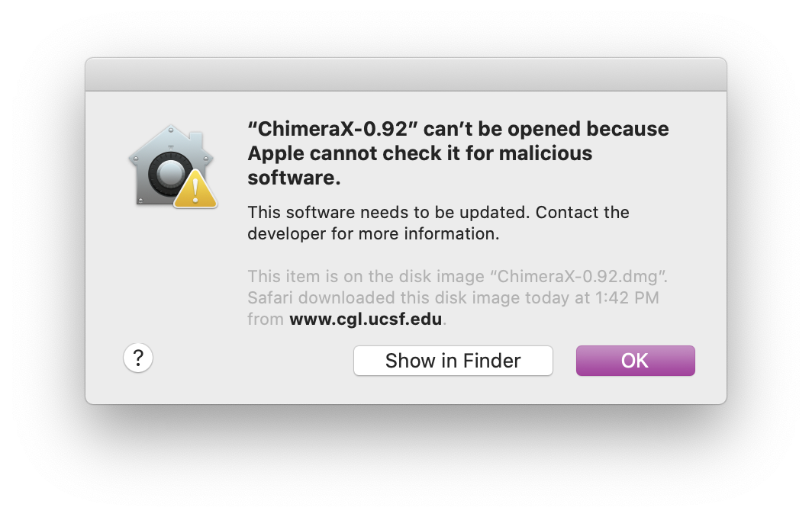Open the help question mark circle
Screen dimensions: 812x517
click(138, 358)
